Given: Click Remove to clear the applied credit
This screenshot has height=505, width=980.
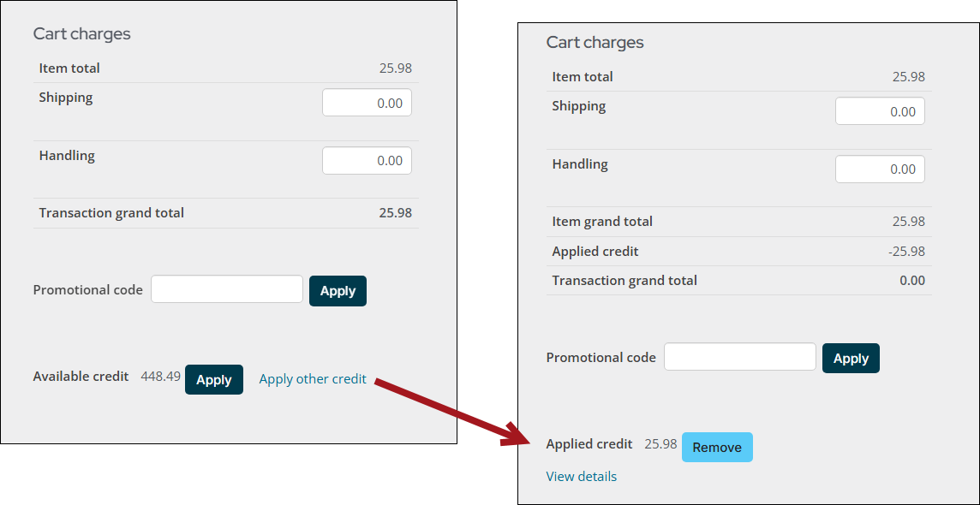Looking at the screenshot, I should [717, 447].
